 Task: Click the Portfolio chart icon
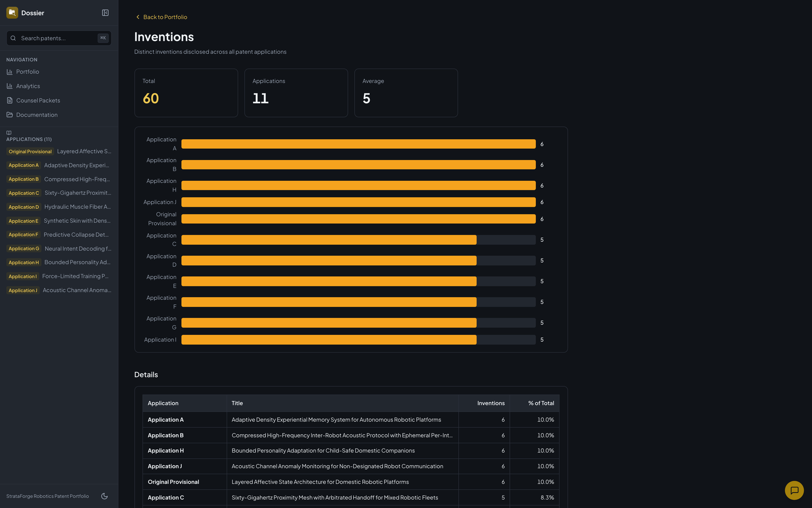(x=10, y=72)
